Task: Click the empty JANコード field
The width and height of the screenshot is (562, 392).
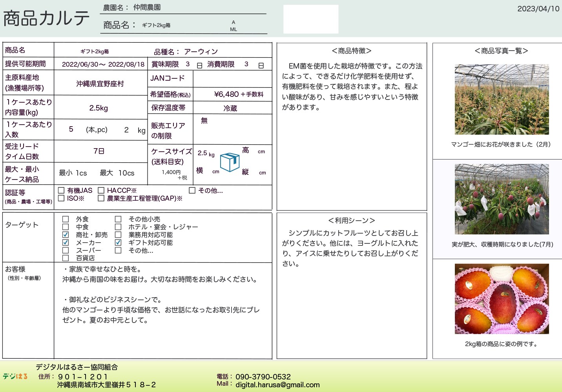Action: (x=232, y=79)
